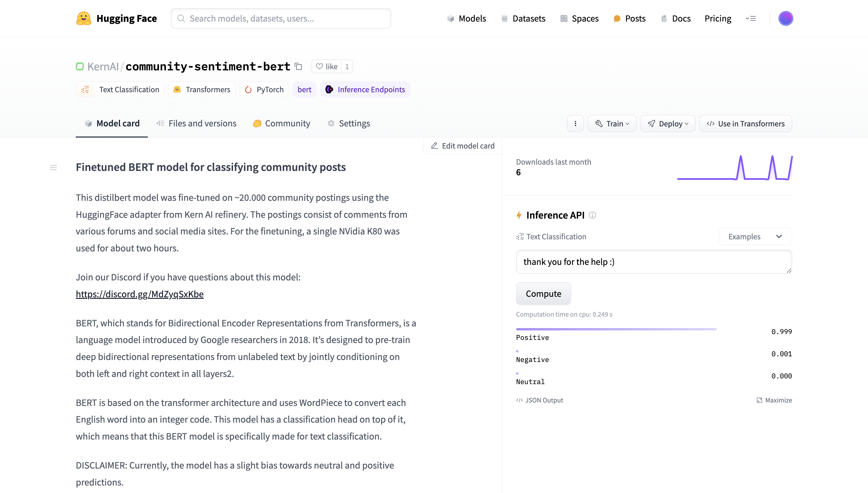Image resolution: width=868 pixels, height=493 pixels.
Task: Open the Settings tab
Action: coord(349,123)
